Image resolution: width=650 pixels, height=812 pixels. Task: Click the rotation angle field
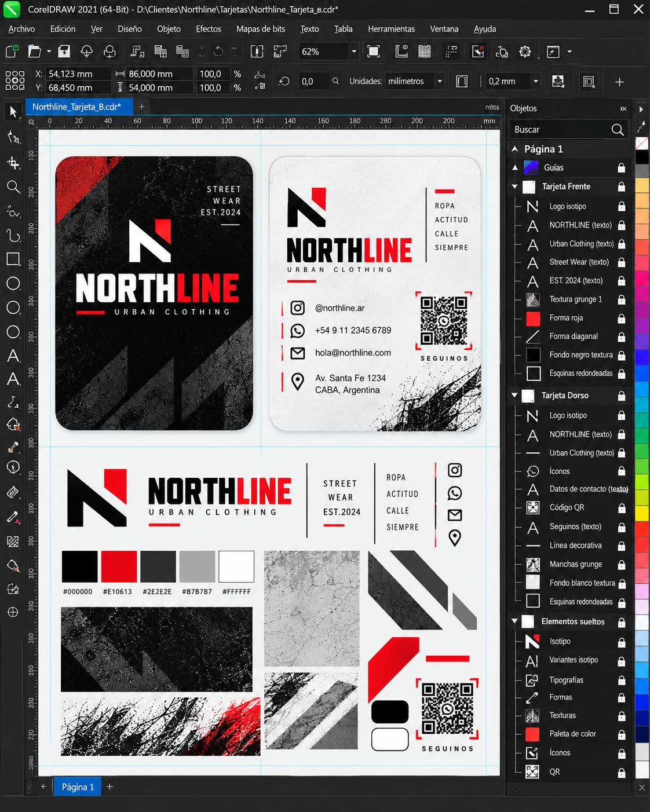313,81
